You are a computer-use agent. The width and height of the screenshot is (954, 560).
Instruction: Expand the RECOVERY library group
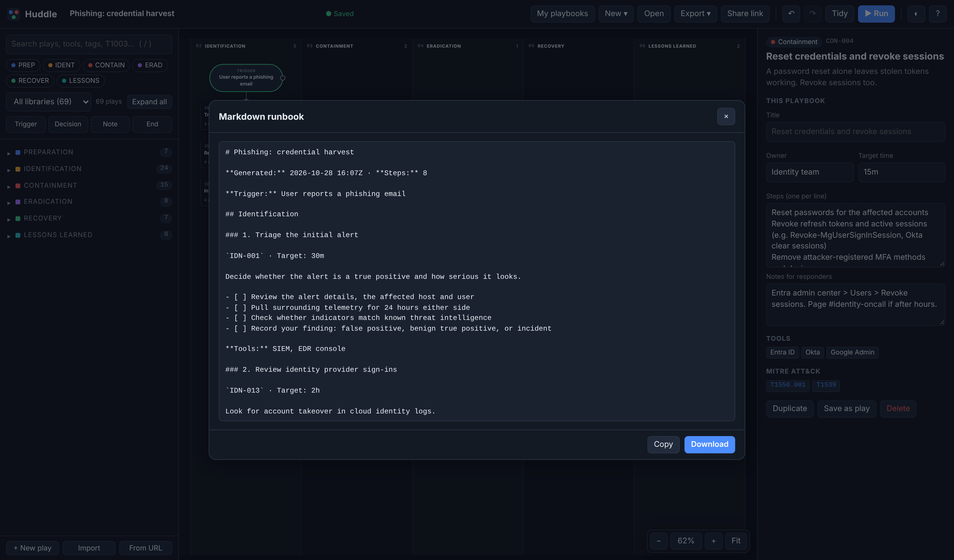coord(89,218)
